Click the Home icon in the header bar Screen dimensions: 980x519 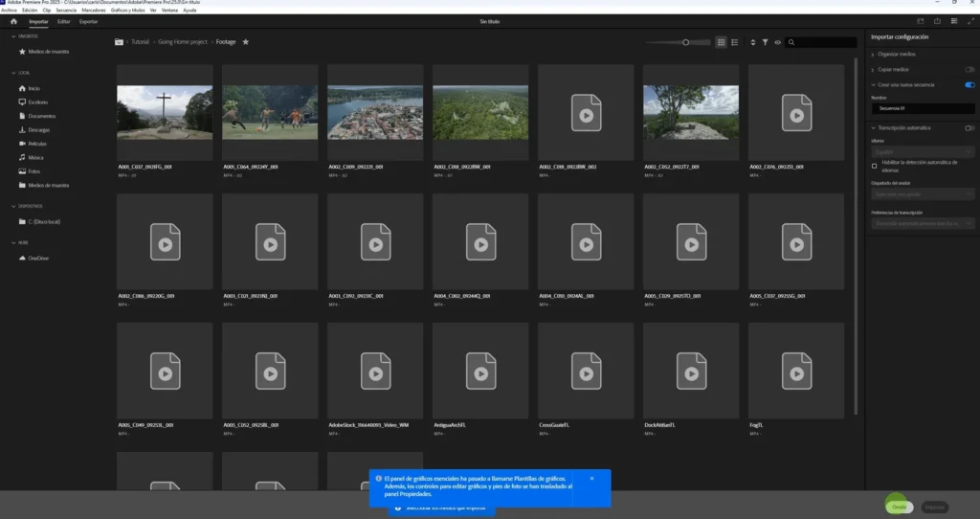pos(13,21)
